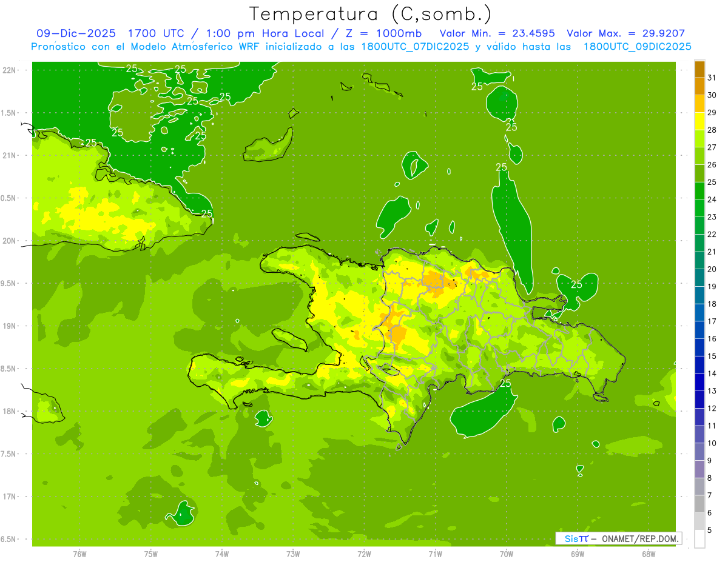Click the 'SisTT - ONAMET/REP.DOM.' credit label
Image resolution: width=728 pixels, height=562 pixels.
coord(619,538)
